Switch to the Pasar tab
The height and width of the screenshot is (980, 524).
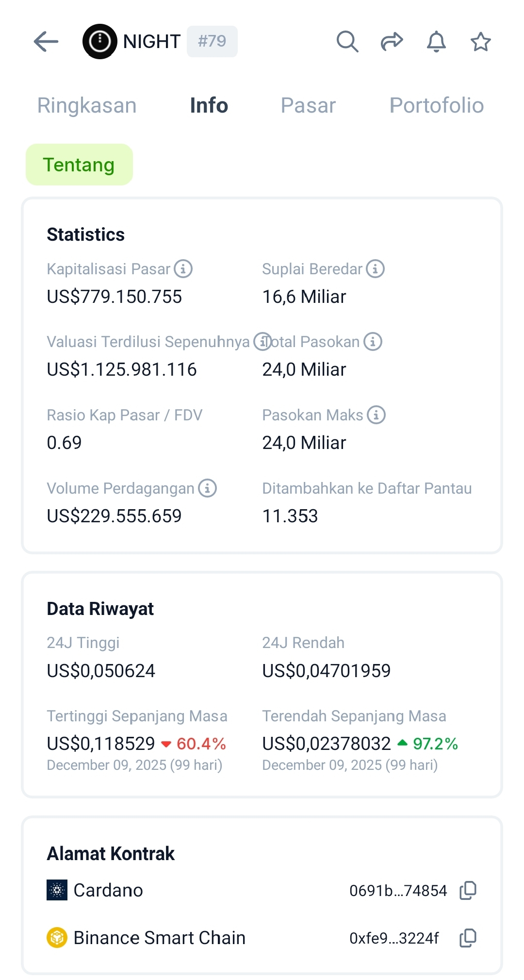pyautogui.click(x=308, y=105)
